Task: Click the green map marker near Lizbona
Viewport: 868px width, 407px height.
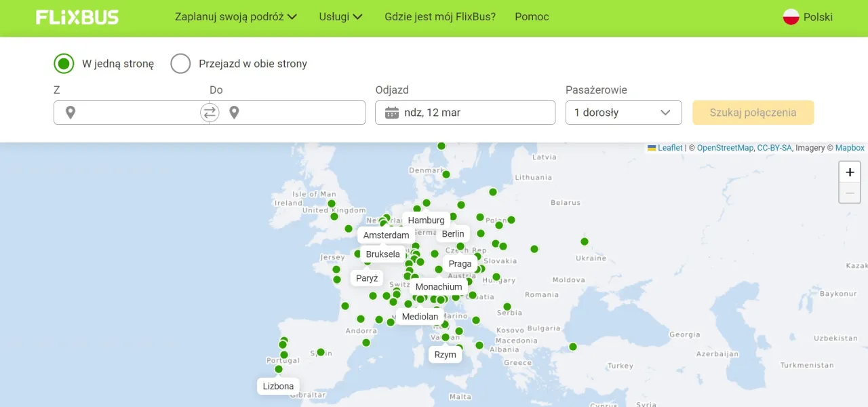Action: pos(279,370)
